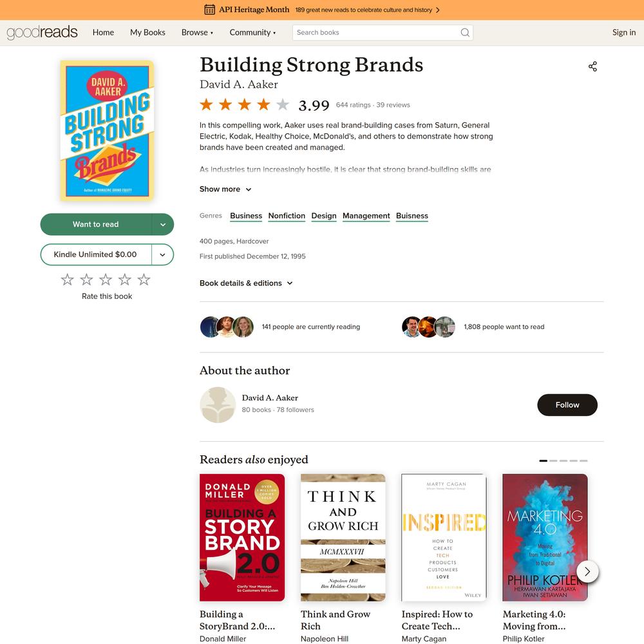Sign in from the header
Viewport: 644px width, 644px height.
point(623,32)
